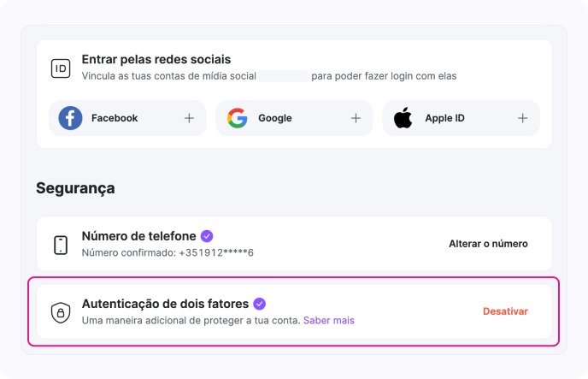Click the Entrar pelas redes sociais heading
The height and width of the screenshot is (379, 588).
(x=156, y=60)
